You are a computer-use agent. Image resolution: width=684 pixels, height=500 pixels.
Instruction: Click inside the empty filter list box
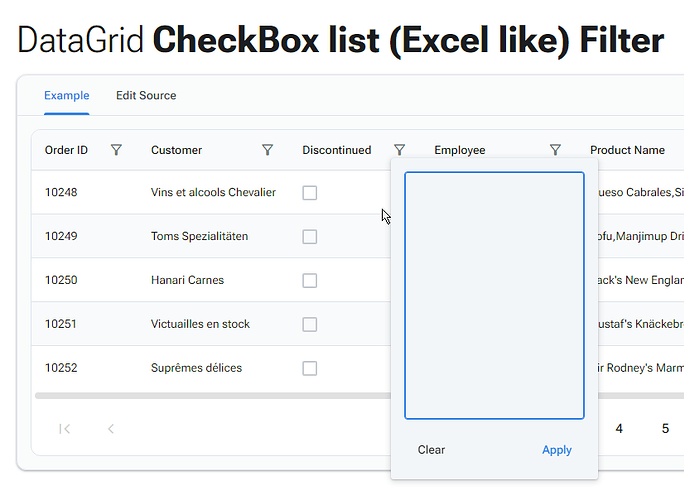[x=494, y=295]
